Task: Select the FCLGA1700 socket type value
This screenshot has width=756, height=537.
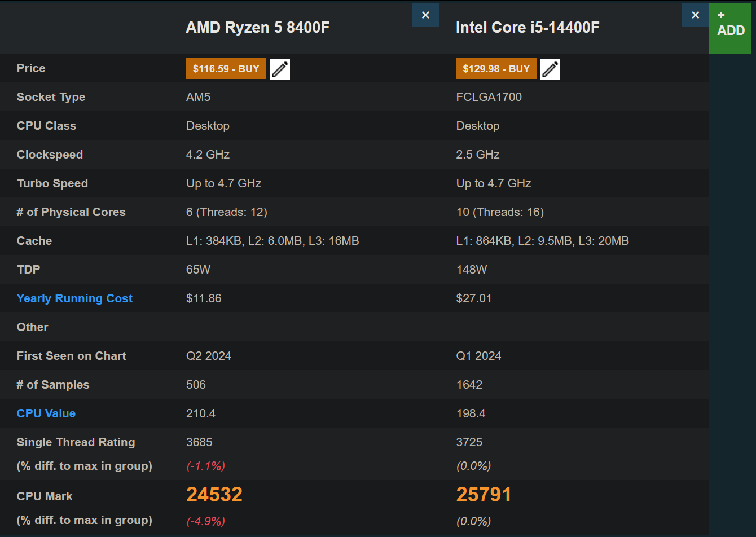Action: (489, 97)
